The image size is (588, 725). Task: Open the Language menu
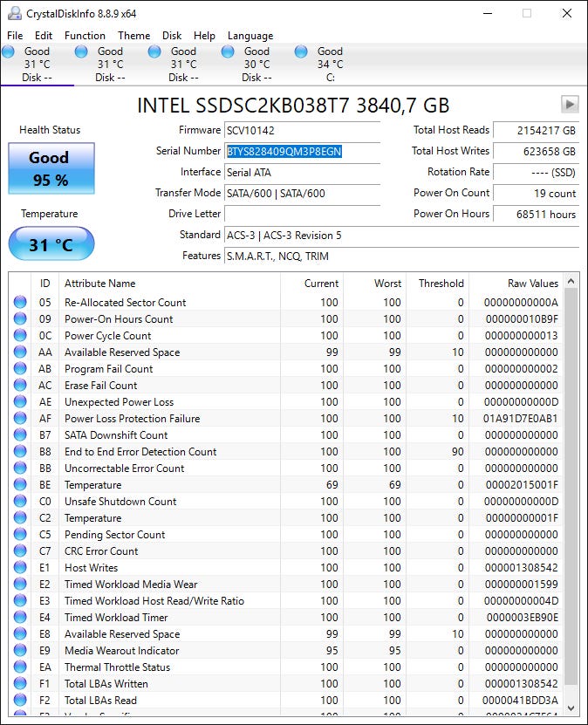(250, 36)
